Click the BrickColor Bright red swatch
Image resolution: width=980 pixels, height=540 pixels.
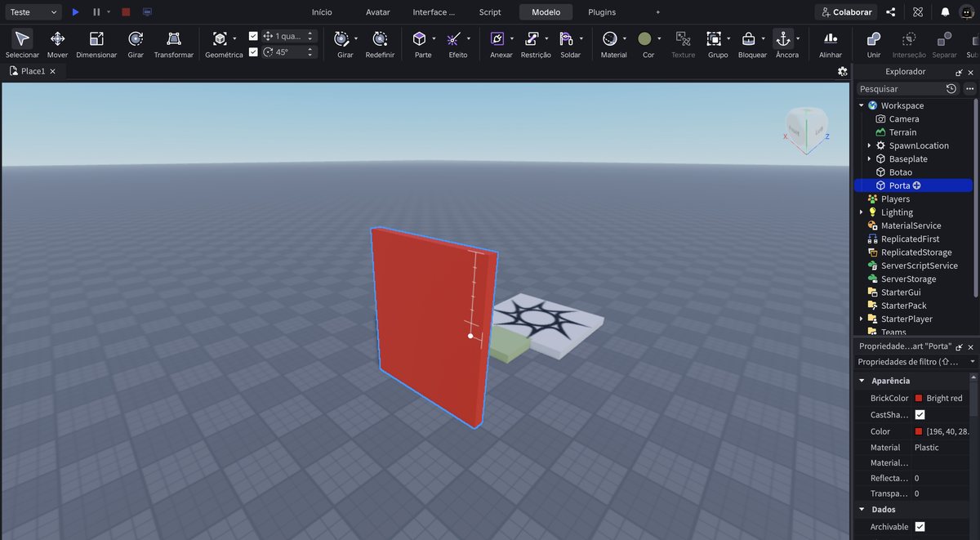point(919,399)
